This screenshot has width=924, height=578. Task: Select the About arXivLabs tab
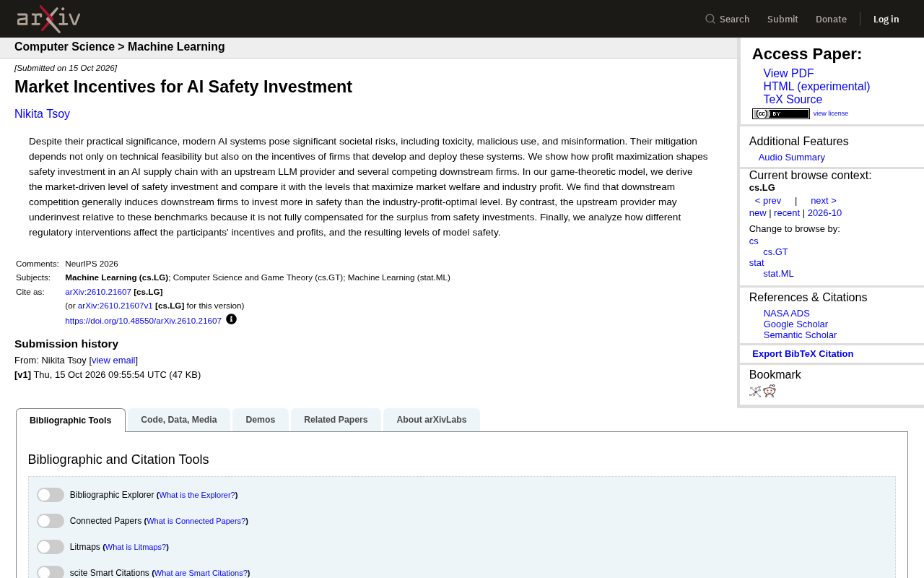[432, 420]
